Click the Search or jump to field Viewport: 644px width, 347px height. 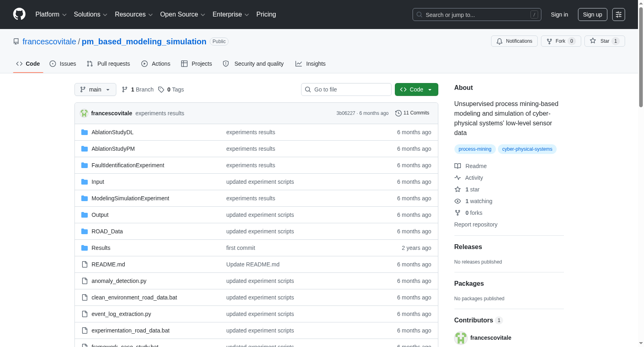[x=477, y=15]
